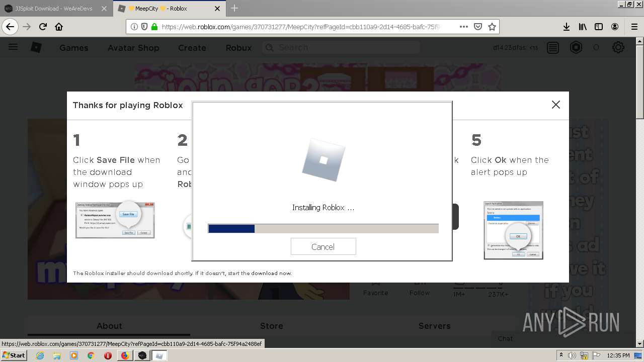The width and height of the screenshot is (644, 362).
Task: Open Games in Roblox navigation
Action: click(x=74, y=48)
